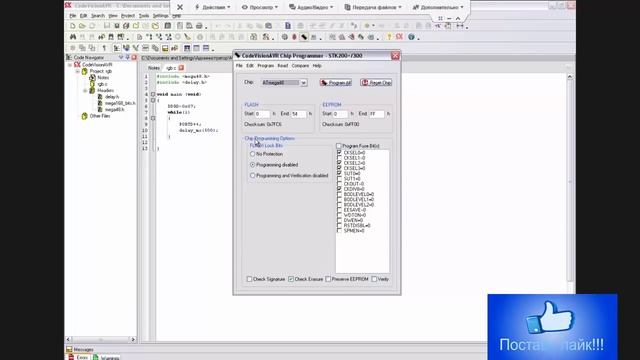
Task: Click the grid icon under remote toolbar
Action: (440, 18)
